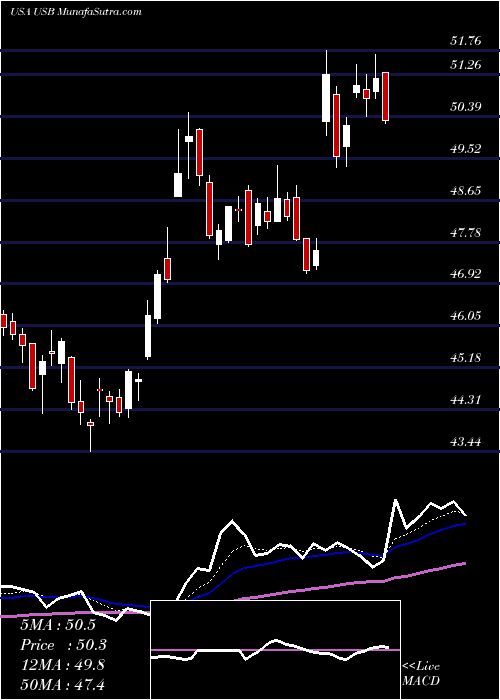Image resolution: width=500 pixels, height=700 pixels.
Task: Click the 50MA : 47.4 value
Action: (x=63, y=684)
